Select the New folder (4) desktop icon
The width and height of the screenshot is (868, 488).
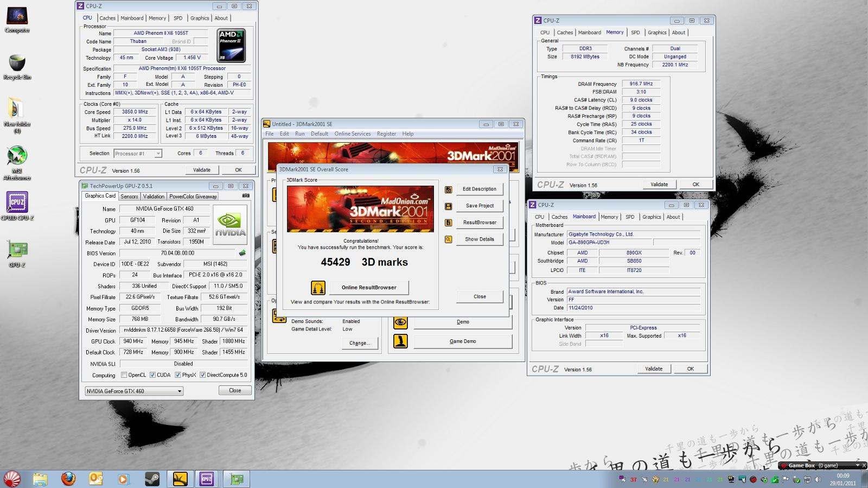17,115
